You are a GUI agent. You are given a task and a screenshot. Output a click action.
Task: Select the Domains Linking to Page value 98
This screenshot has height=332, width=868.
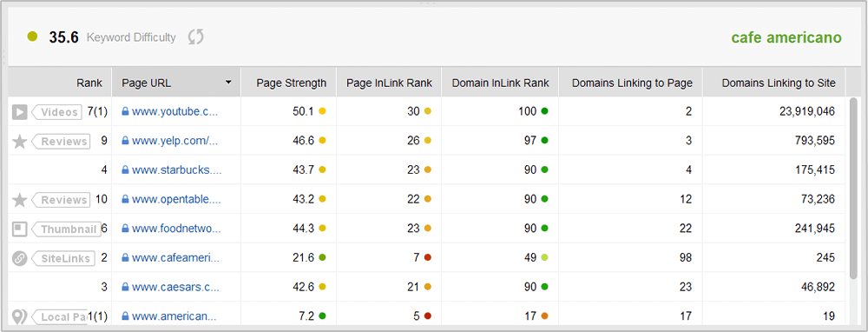coord(686,257)
